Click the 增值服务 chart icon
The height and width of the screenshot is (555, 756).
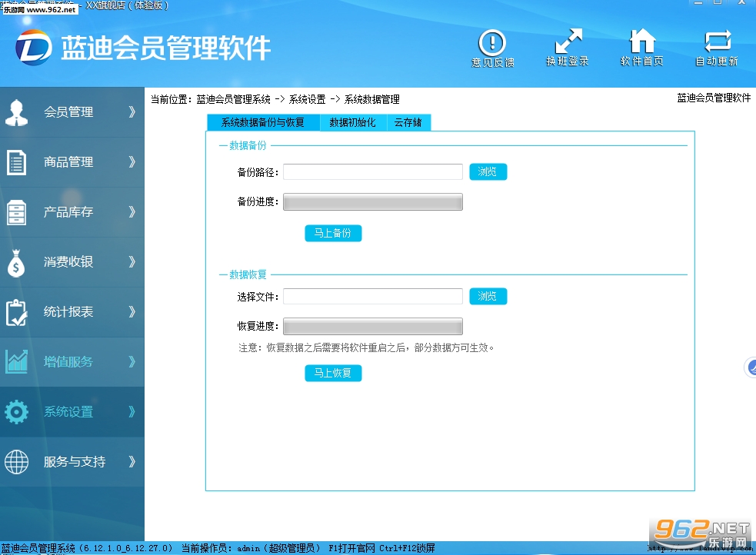pos(16,362)
